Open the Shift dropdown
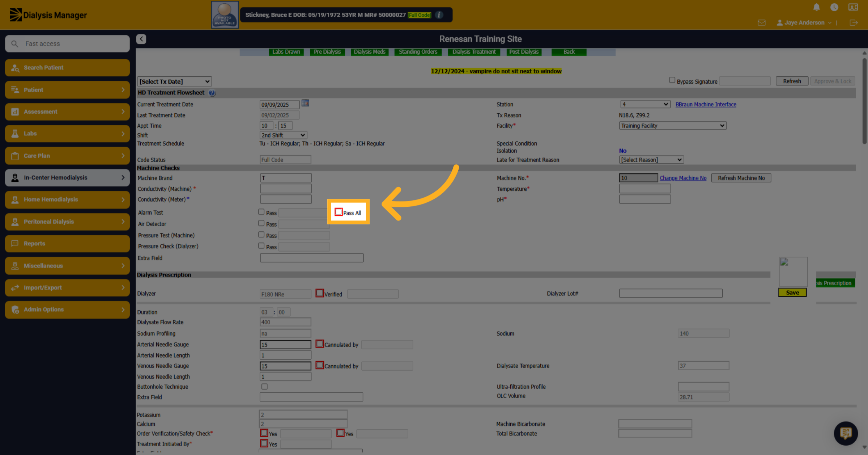 [x=283, y=135]
